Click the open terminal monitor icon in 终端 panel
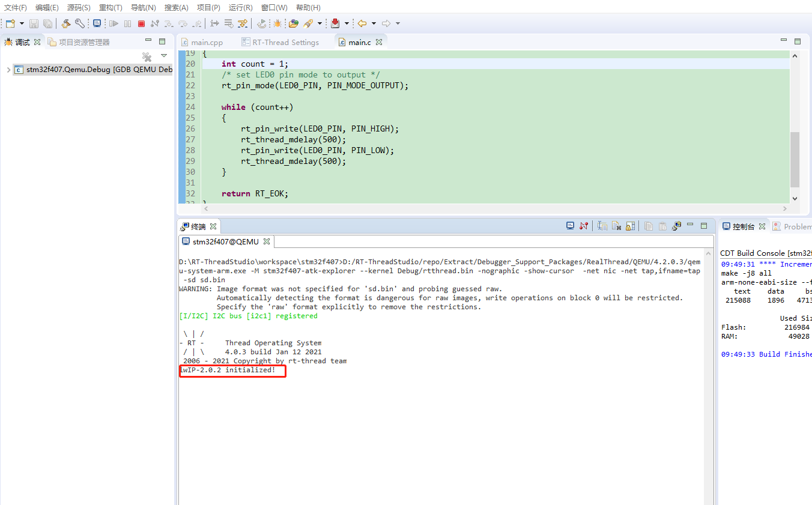This screenshot has height=505, width=812. [570, 226]
